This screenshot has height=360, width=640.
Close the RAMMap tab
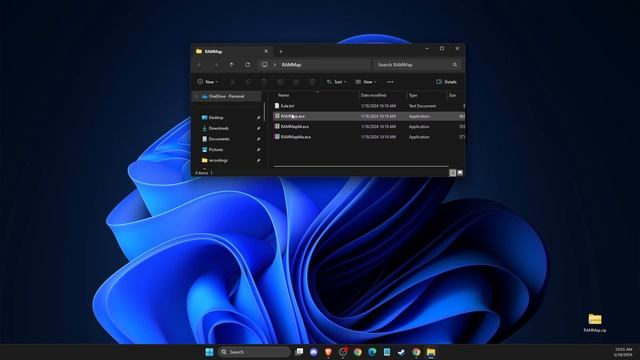click(266, 51)
